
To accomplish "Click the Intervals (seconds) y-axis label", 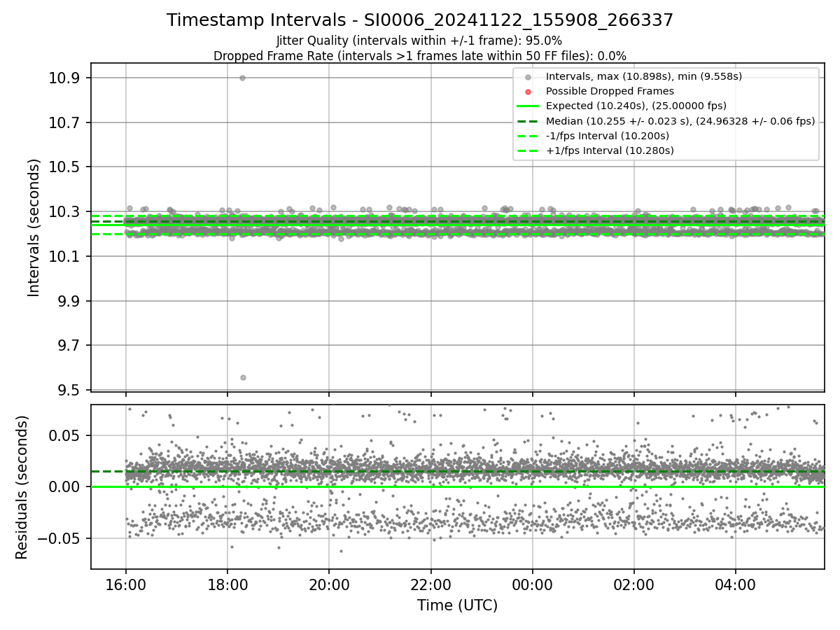I will click(34, 227).
